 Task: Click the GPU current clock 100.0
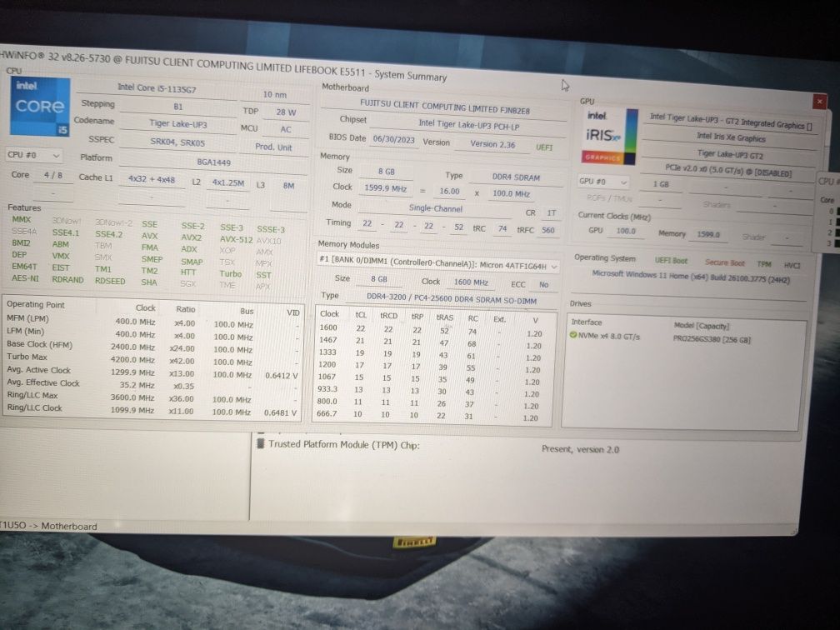625,231
